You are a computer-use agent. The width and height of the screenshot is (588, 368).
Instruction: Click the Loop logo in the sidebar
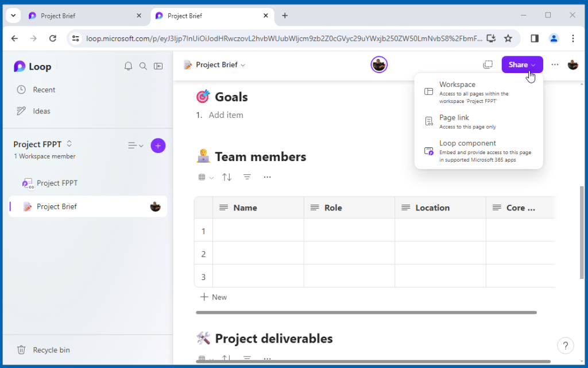(x=21, y=66)
